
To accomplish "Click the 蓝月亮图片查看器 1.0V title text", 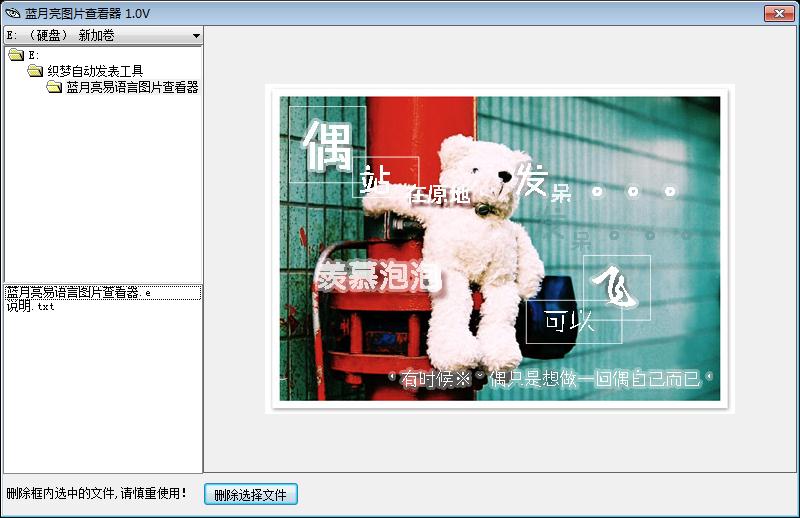I will 87,13.
